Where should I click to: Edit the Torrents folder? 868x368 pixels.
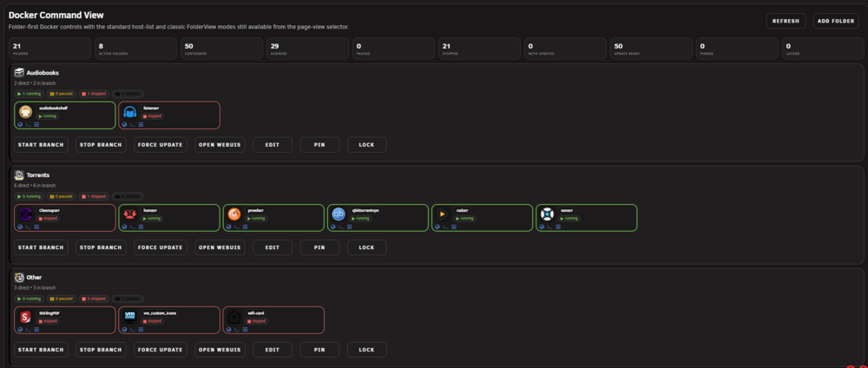273,247
